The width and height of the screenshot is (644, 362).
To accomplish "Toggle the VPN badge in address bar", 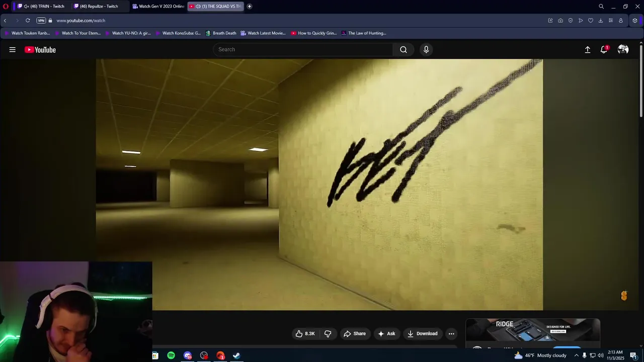I will pos(41,21).
